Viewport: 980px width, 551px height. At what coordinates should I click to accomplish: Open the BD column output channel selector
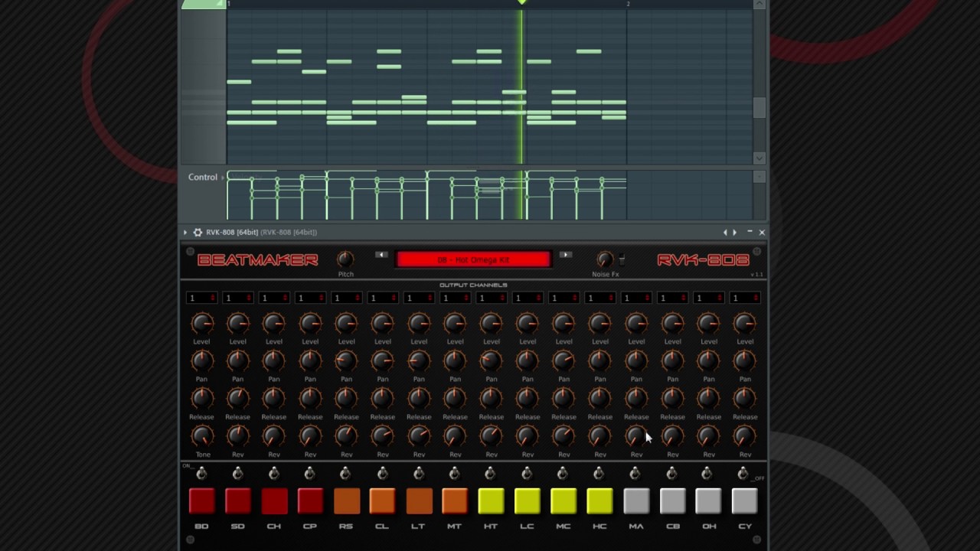pyautogui.click(x=201, y=298)
